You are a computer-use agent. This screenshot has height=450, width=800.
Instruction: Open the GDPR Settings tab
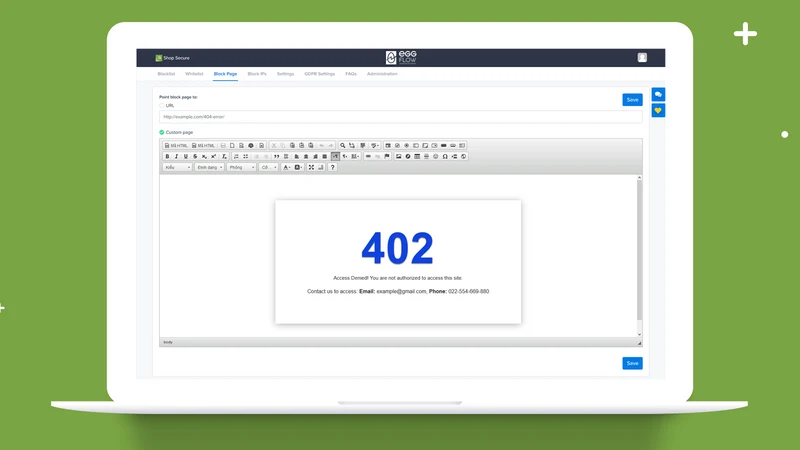pyautogui.click(x=320, y=74)
